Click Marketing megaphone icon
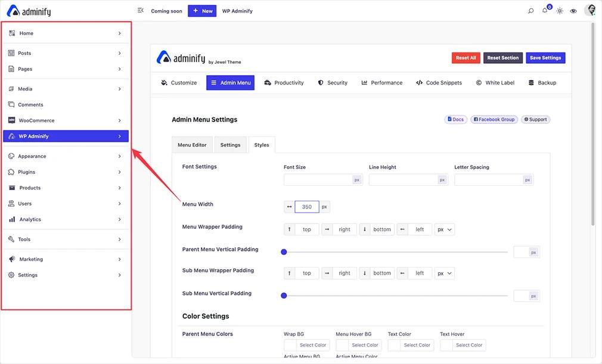The image size is (602, 364). (x=12, y=259)
